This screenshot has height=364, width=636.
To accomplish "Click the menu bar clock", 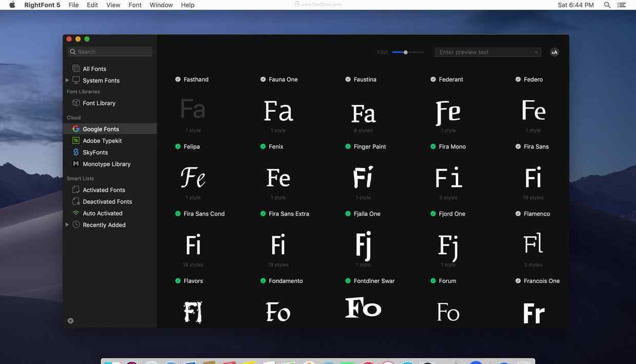I will tap(576, 5).
